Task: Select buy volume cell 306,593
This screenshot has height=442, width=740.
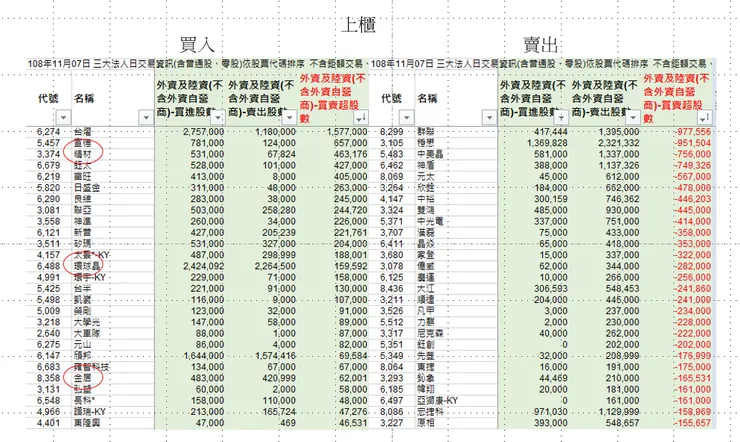Action: 550,289
